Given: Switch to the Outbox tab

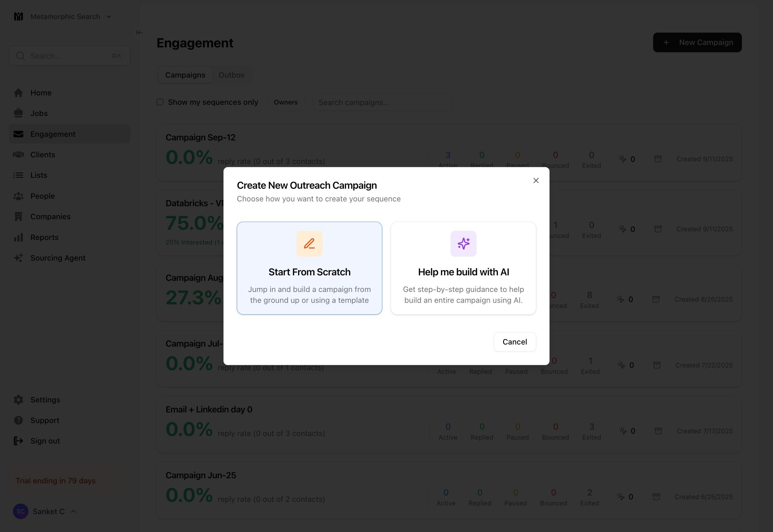Looking at the screenshot, I should [x=231, y=75].
